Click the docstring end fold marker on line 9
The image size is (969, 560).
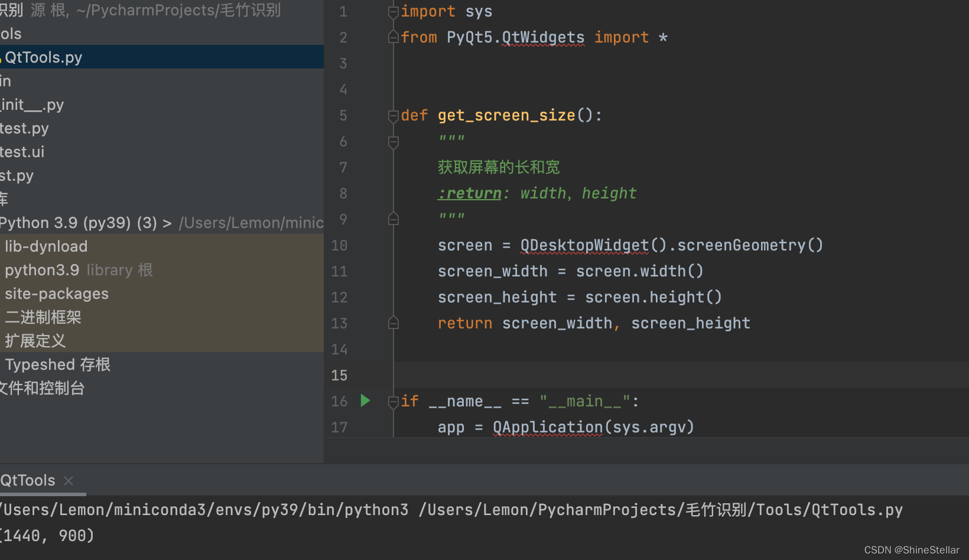394,219
